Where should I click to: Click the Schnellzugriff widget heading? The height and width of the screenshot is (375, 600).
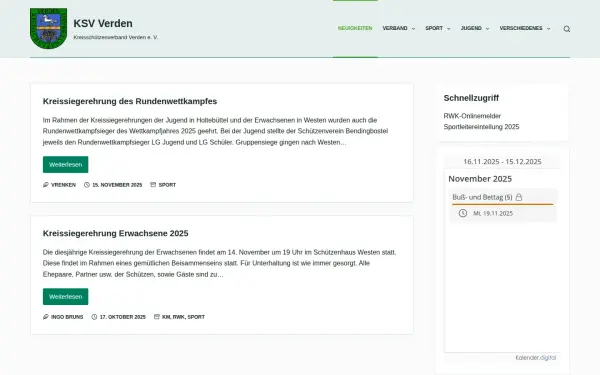(471, 98)
